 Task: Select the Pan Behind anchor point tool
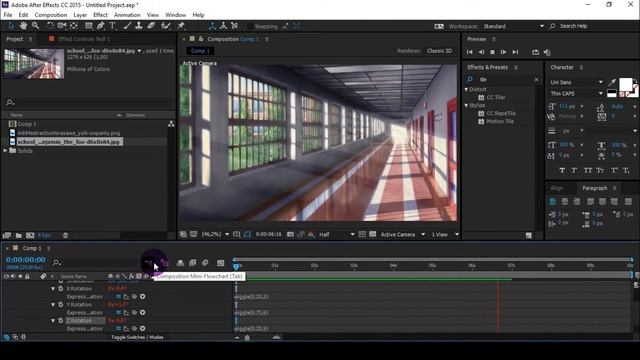click(x=74, y=26)
